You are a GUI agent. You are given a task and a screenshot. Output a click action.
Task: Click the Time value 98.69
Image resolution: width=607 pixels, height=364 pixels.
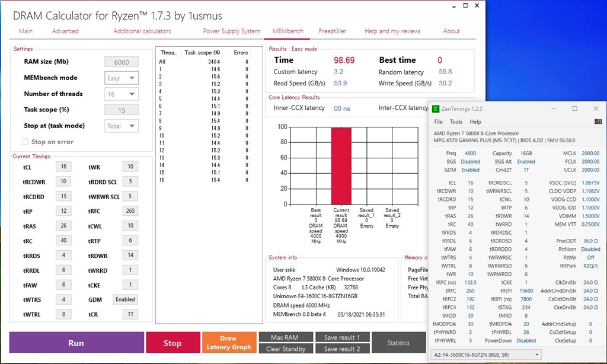(x=344, y=60)
